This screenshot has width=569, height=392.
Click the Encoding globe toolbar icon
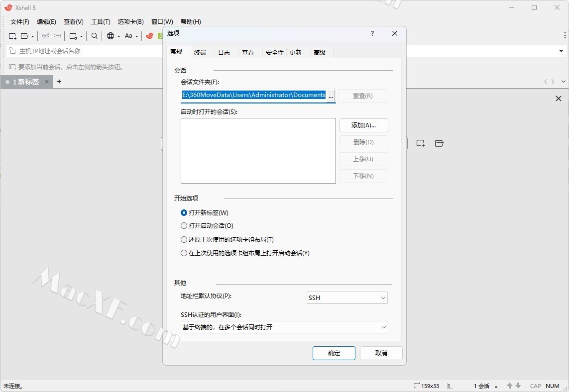tap(111, 36)
